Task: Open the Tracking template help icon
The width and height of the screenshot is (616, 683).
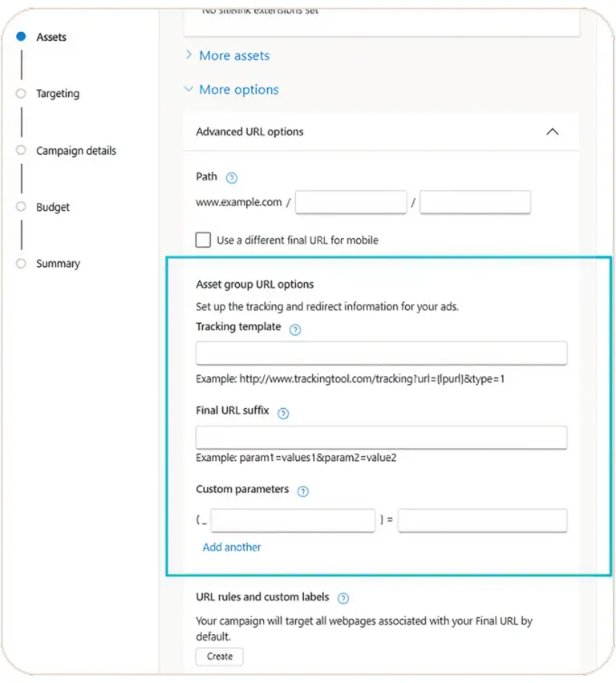Action: (x=295, y=329)
